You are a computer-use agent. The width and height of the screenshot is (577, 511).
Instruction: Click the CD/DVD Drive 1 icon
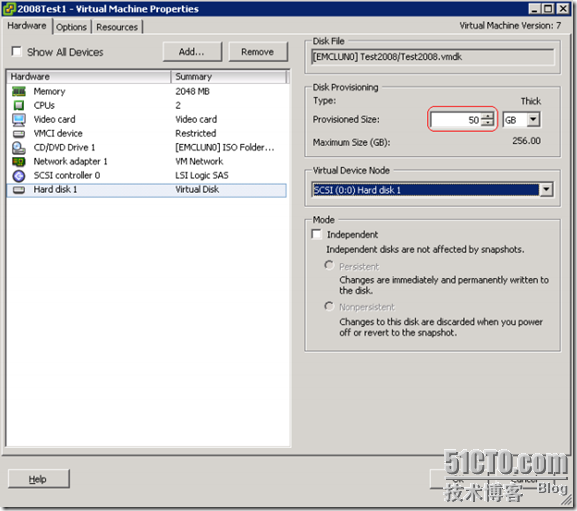(x=19, y=148)
